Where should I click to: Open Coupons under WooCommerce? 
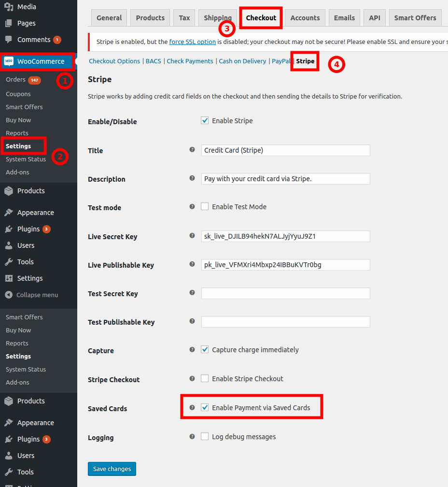point(18,94)
